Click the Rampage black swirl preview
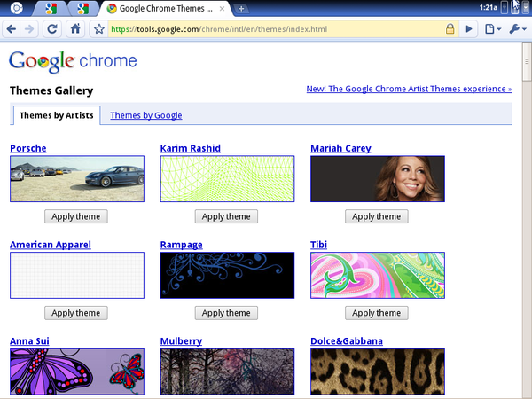Image resolution: width=532 pixels, height=399 pixels. point(227,275)
